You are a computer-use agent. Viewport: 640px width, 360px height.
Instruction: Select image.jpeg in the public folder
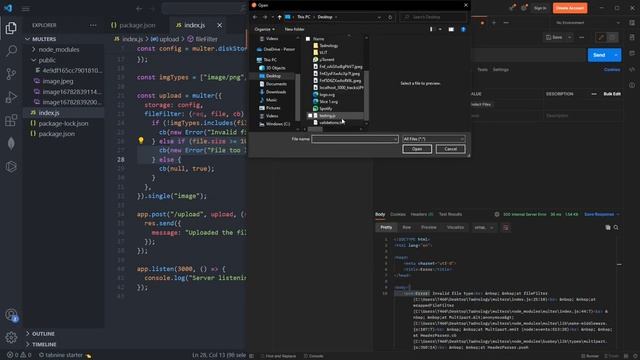click(x=58, y=81)
